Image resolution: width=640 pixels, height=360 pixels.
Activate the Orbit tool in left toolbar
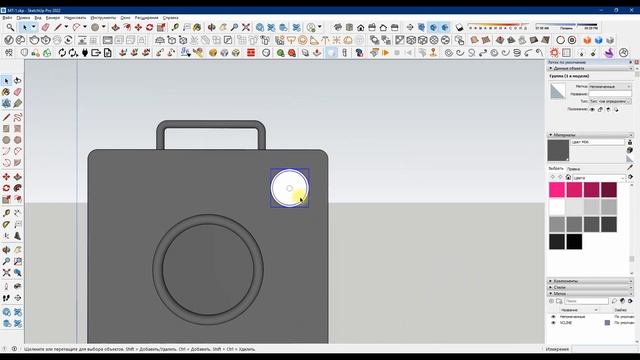6,249
